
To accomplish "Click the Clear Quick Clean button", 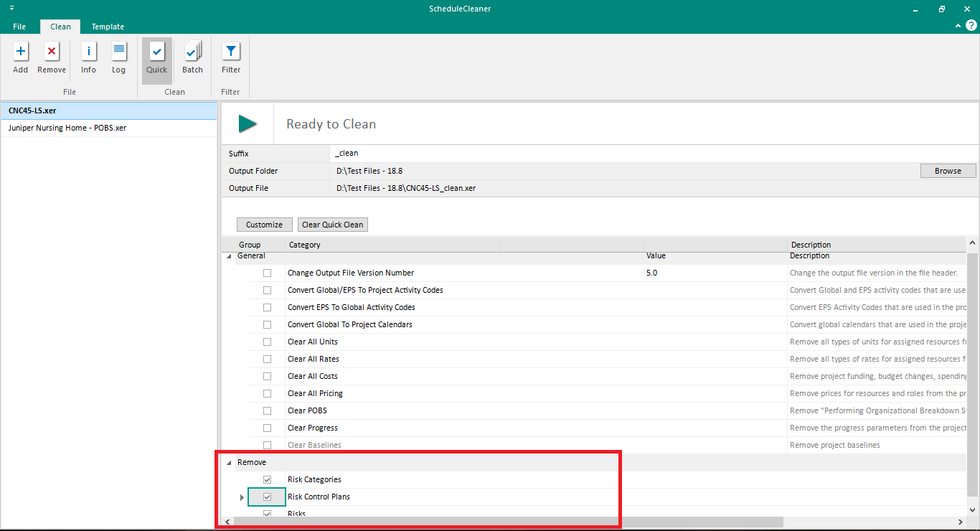I will point(332,225).
